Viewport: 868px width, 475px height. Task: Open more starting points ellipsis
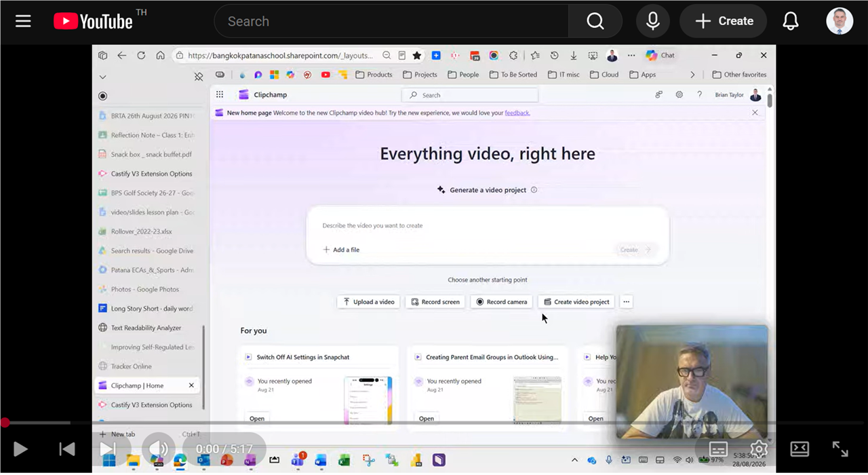pos(627,302)
